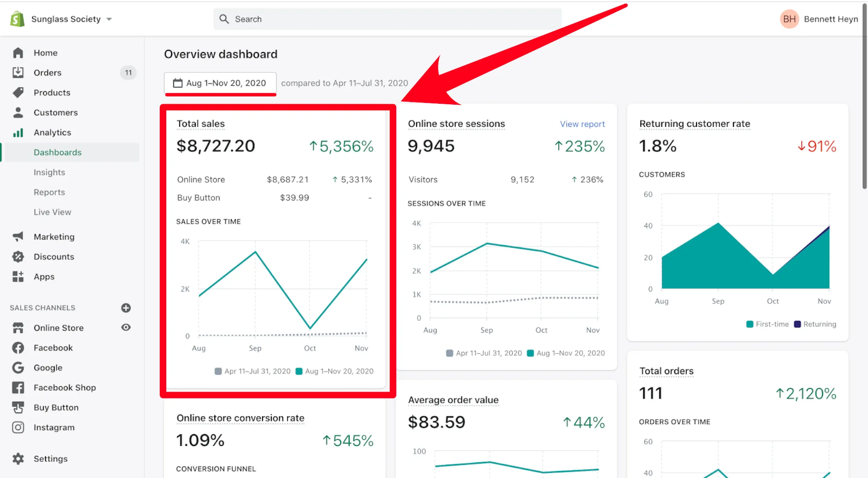Screen dimensions: 868x478
Task: Open Insights in the sidebar
Action: click(x=49, y=172)
